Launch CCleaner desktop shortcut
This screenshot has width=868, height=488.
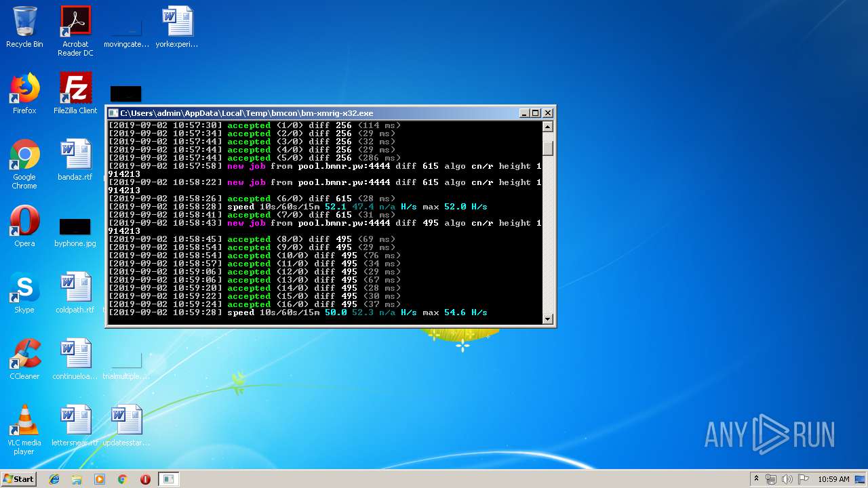24,359
